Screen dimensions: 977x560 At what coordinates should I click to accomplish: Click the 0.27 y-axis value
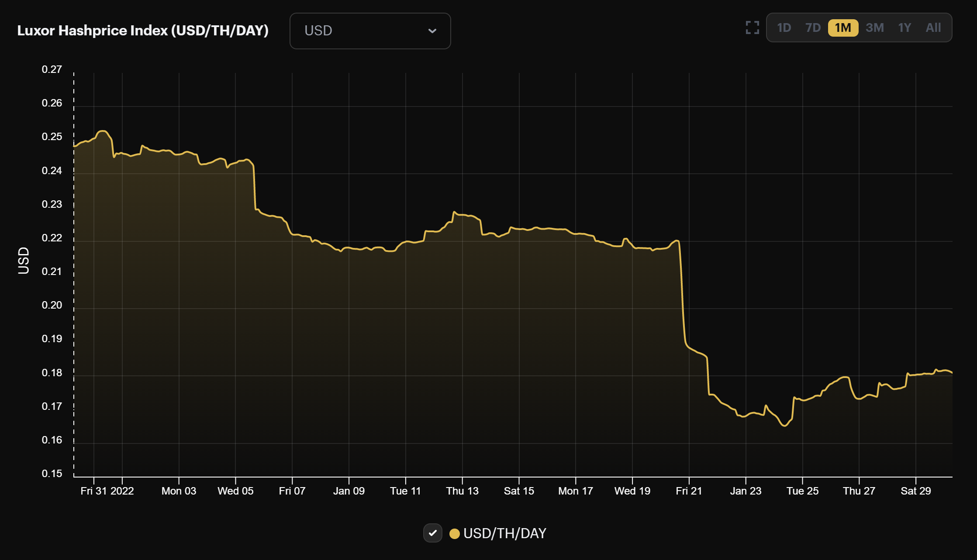pyautogui.click(x=52, y=69)
